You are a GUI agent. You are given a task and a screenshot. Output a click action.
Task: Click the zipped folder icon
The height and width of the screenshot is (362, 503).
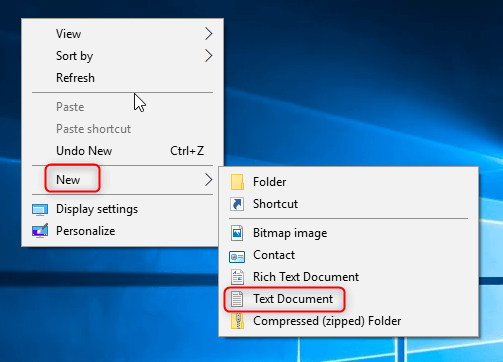click(x=237, y=321)
